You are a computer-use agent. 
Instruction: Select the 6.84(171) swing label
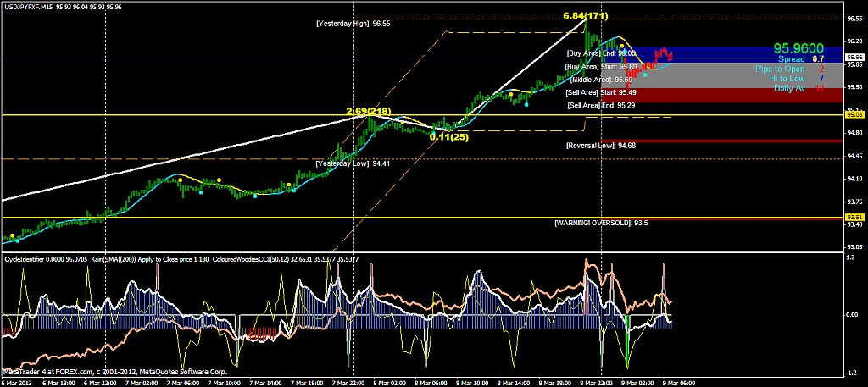(585, 15)
